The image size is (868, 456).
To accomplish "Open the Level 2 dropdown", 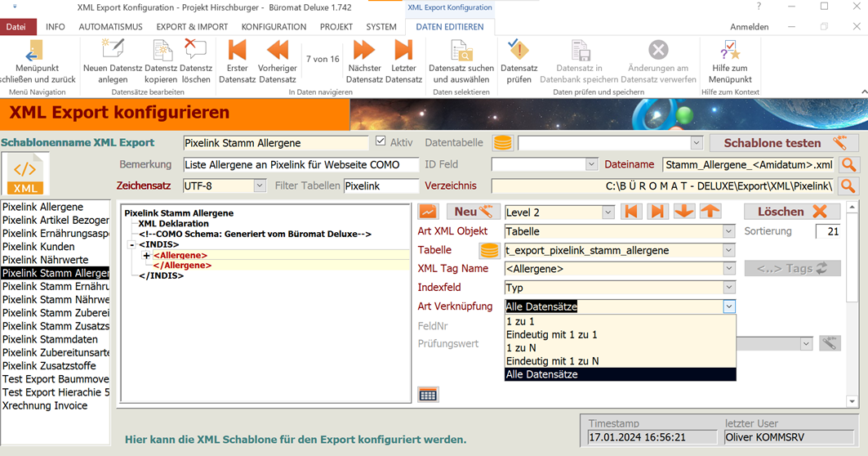I will [608, 212].
